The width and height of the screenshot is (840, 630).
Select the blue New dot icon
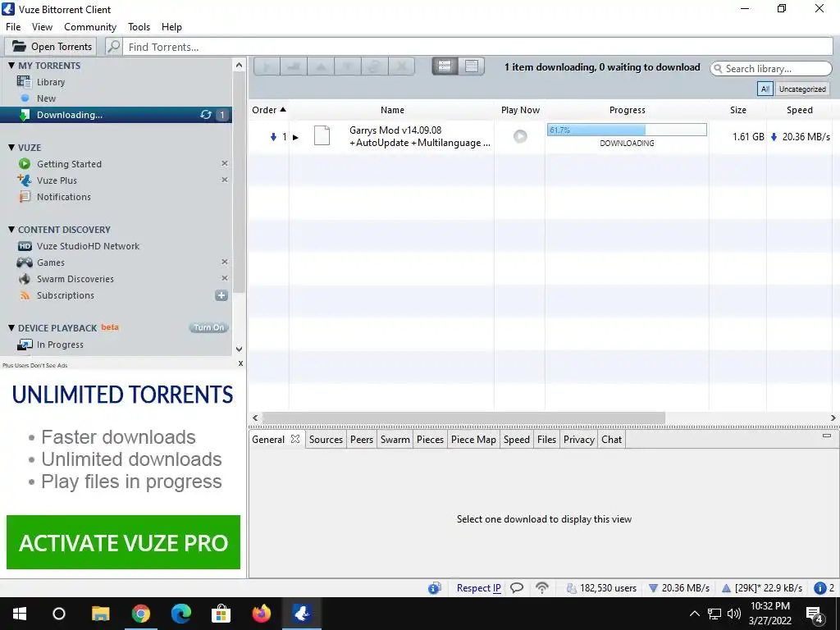point(25,98)
